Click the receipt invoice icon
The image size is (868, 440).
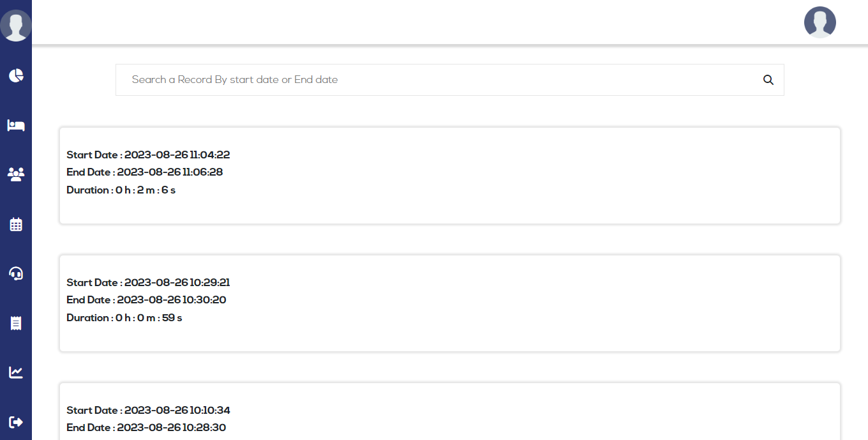coord(16,323)
